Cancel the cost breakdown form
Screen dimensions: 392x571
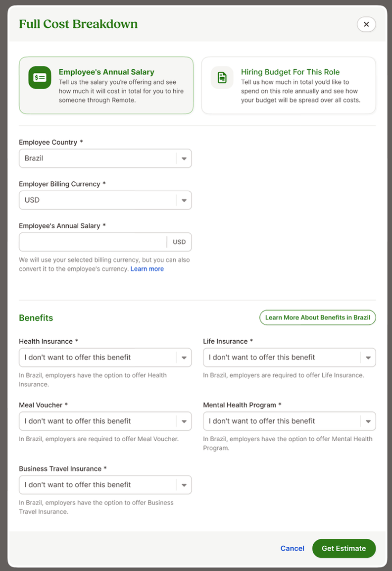click(x=292, y=548)
